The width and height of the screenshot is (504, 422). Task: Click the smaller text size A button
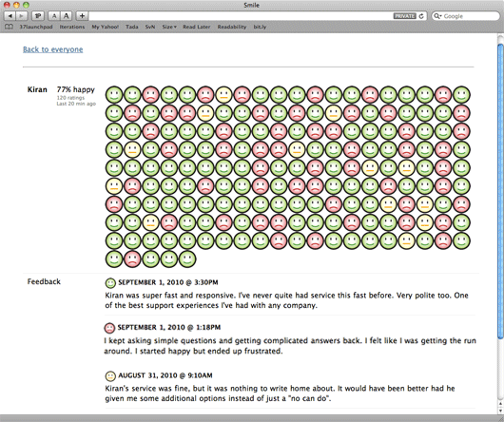point(54,16)
